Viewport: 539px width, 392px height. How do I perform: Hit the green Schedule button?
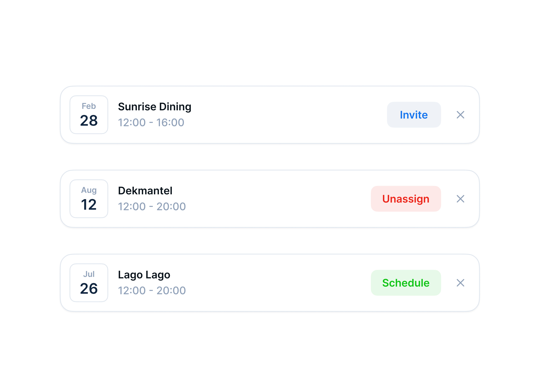406,283
